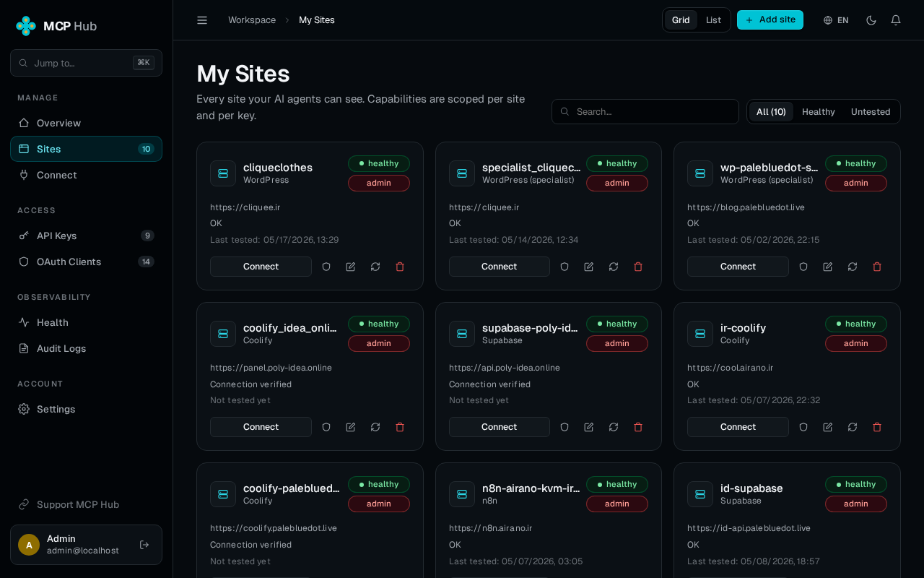Connect the specialist_cliquec site
The width and height of the screenshot is (924, 578).
point(500,267)
